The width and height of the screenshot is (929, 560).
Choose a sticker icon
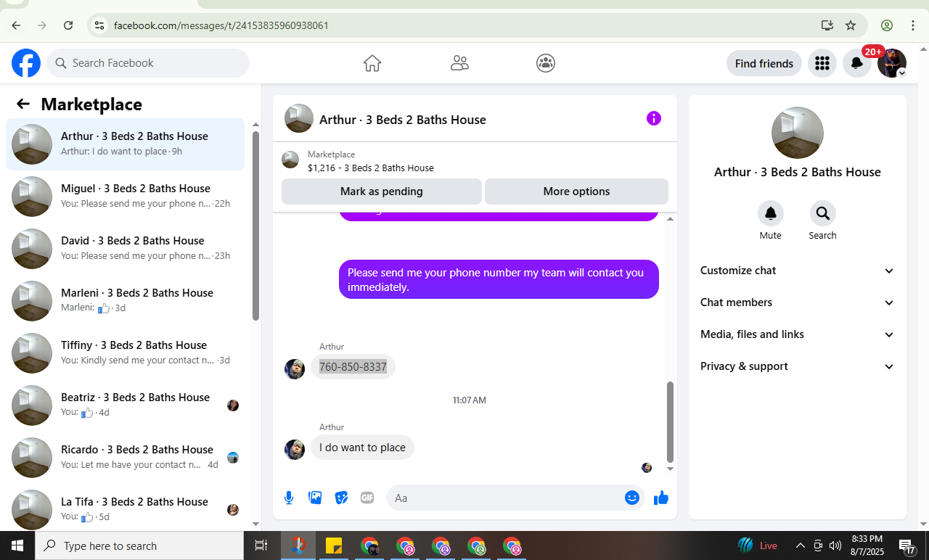pos(341,498)
